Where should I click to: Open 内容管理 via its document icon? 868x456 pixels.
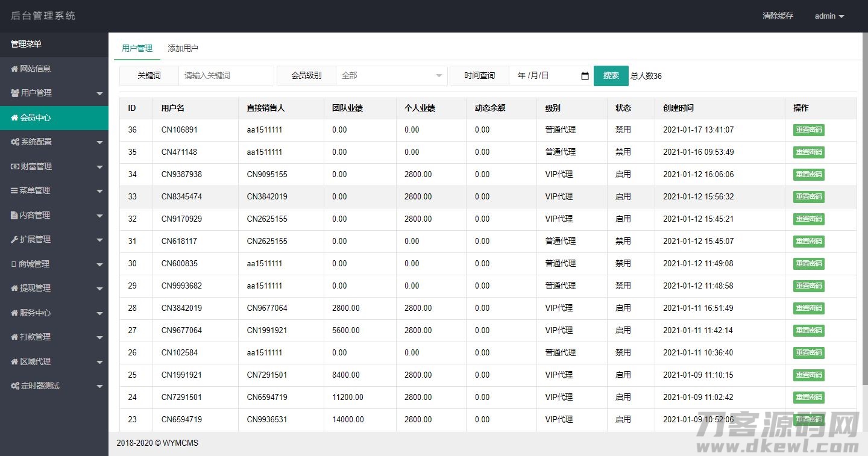point(15,215)
